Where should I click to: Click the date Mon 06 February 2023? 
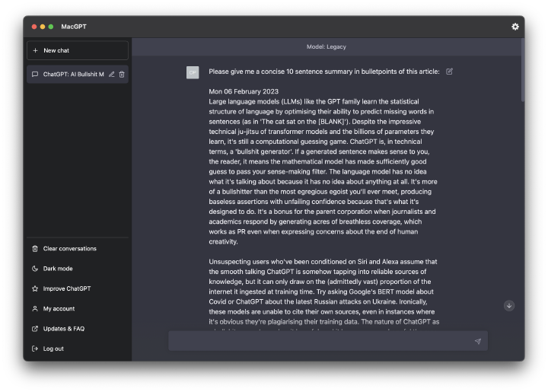(244, 91)
